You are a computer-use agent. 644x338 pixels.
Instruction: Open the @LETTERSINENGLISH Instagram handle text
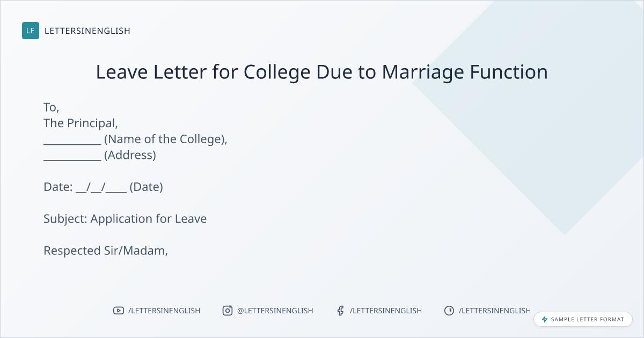(275, 311)
